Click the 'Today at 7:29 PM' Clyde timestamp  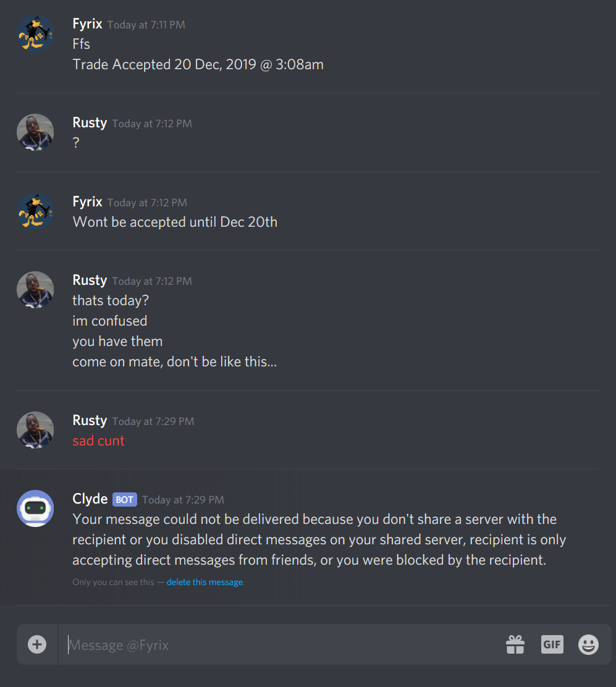pyautogui.click(x=183, y=499)
